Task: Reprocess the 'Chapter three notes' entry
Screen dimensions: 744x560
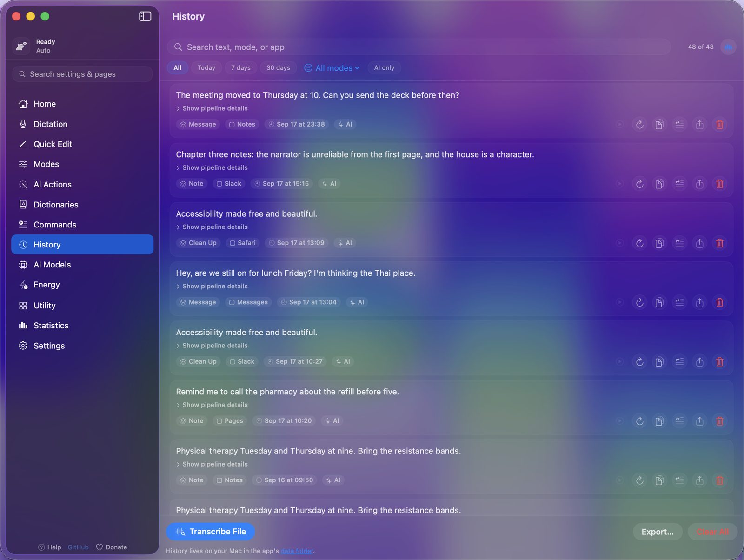Action: (639, 184)
